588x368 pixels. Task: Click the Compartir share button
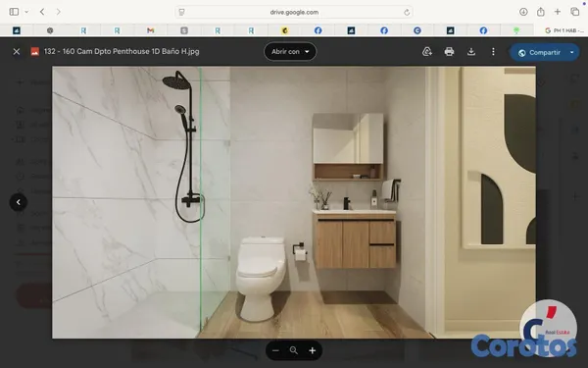pyautogui.click(x=539, y=53)
